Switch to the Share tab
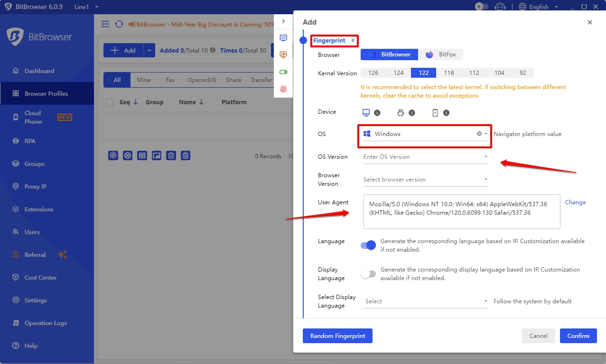 (233, 80)
